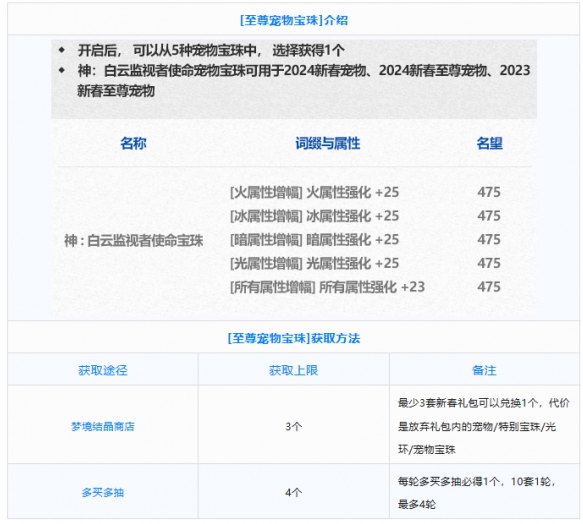Click the 获取途径 column header
Screen dimensions: 583x524
pos(103,370)
